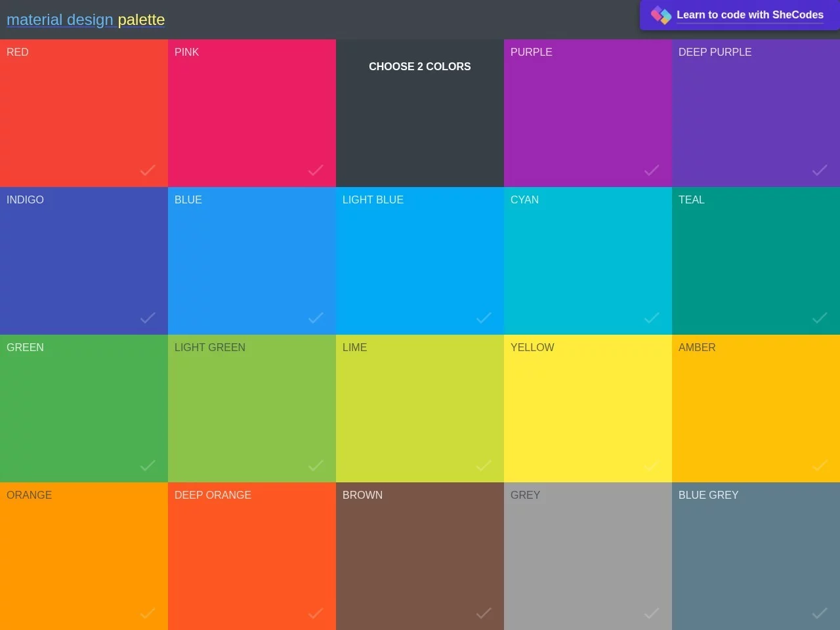
Task: Toggle selection of the CYAN color
Action: pyautogui.click(x=587, y=261)
